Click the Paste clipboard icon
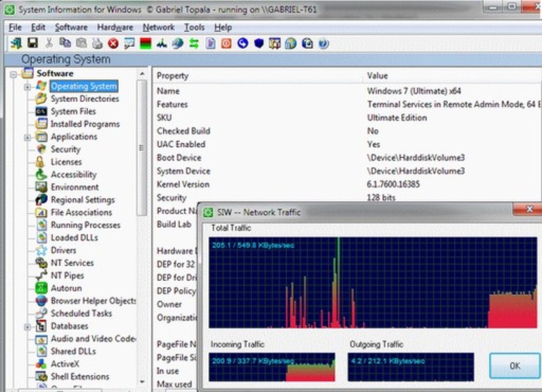 click(x=81, y=43)
